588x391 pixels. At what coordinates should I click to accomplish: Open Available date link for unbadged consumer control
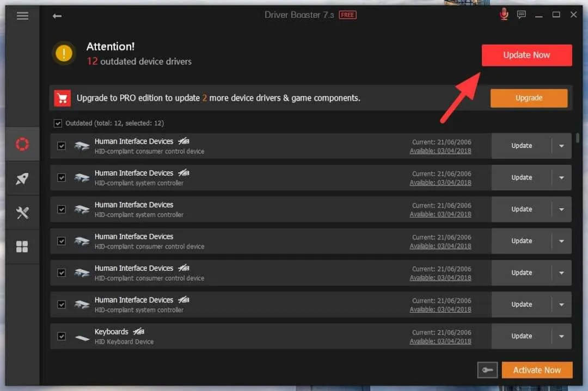click(440, 246)
